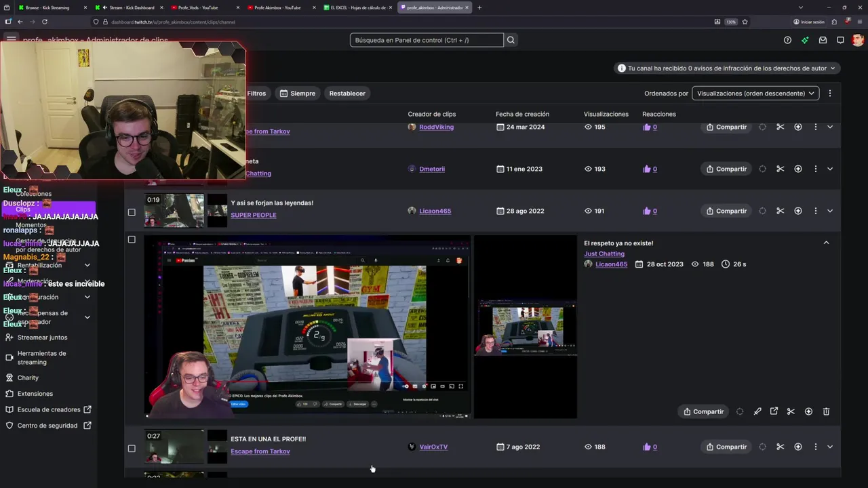This screenshot has height=488, width=868.
Task: Click plus circle icon in RoddViking row
Action: coord(797,127)
